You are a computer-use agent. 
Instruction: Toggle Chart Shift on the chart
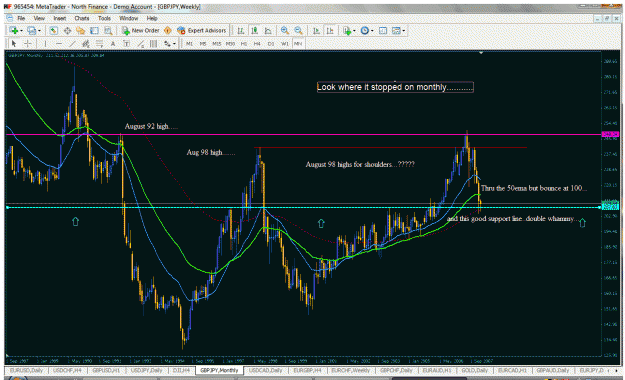[x=330, y=31]
